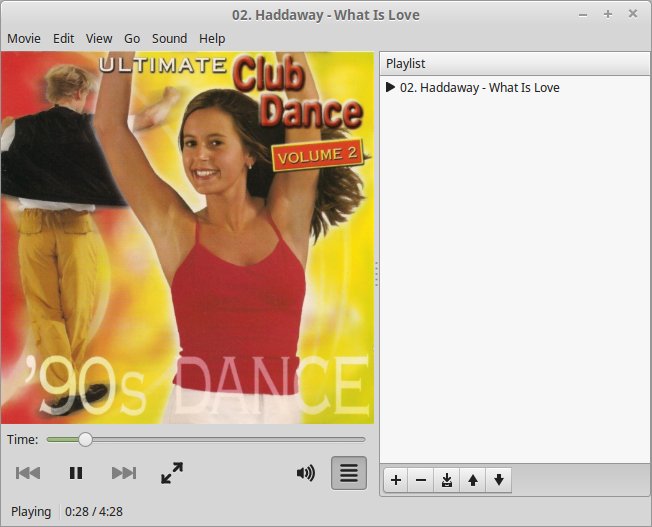Move playlist item up with the arrow
Screen dimensions: 652x527
coord(472,480)
